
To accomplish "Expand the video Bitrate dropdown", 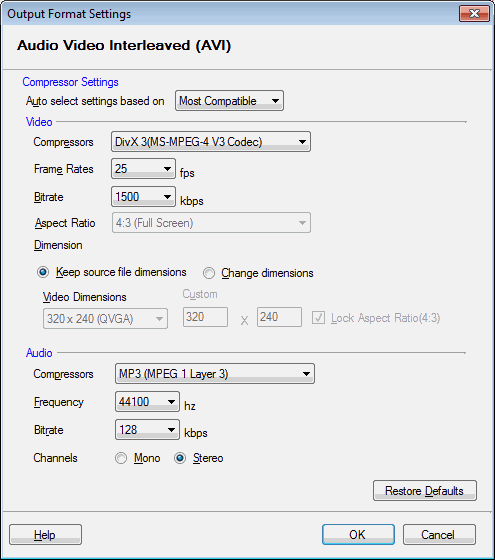I will 143,196.
